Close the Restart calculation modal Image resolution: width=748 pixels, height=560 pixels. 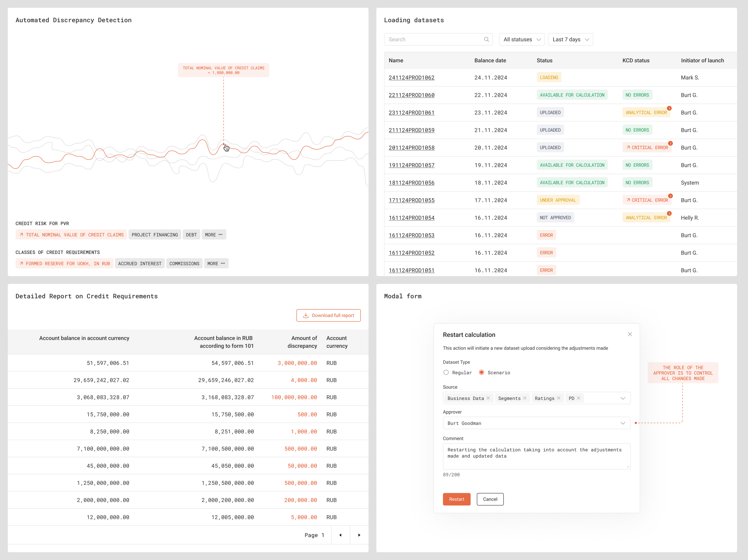coord(630,334)
